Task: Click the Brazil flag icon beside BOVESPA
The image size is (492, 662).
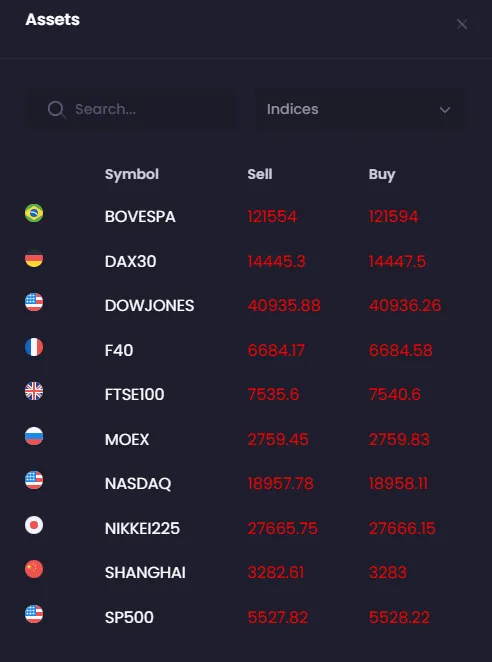Action: click(34, 213)
